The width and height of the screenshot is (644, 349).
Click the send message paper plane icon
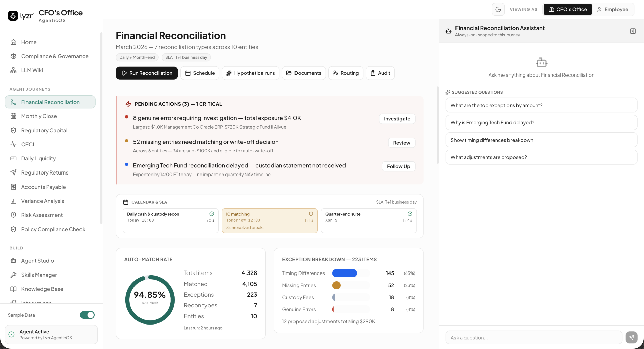click(x=631, y=337)
